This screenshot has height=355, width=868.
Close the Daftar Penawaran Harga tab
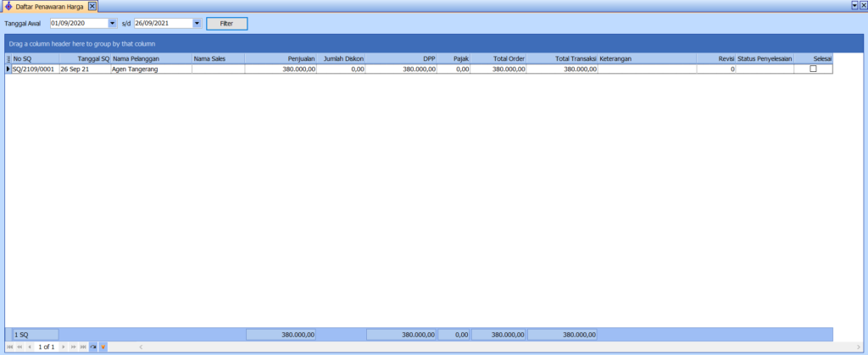point(92,6)
